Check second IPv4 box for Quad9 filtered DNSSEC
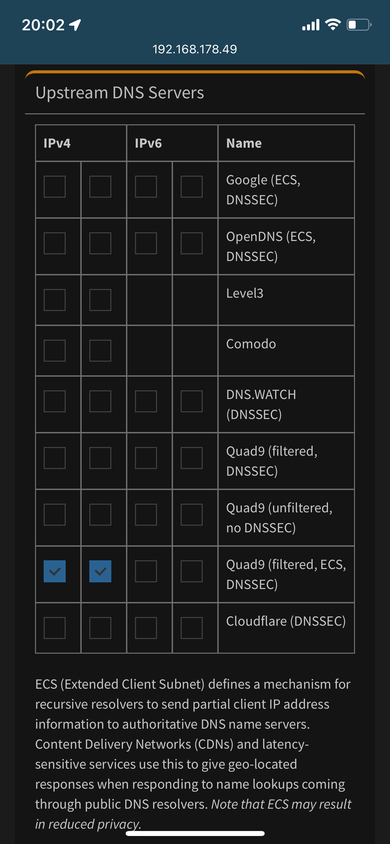 coord(101,458)
